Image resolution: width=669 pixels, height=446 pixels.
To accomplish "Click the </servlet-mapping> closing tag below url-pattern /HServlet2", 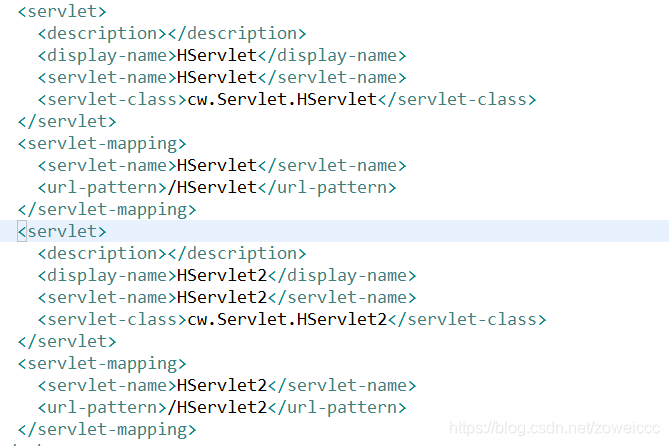I will point(107,429).
